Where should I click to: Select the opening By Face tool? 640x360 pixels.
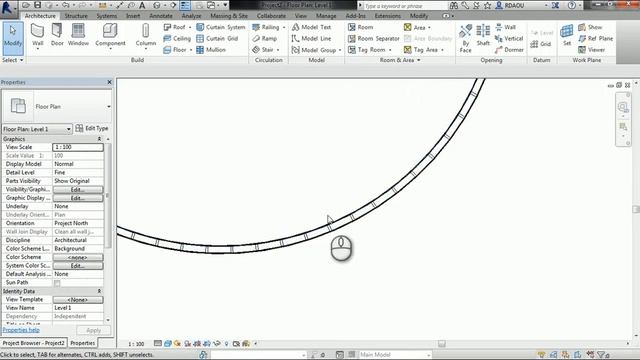[x=465, y=38]
